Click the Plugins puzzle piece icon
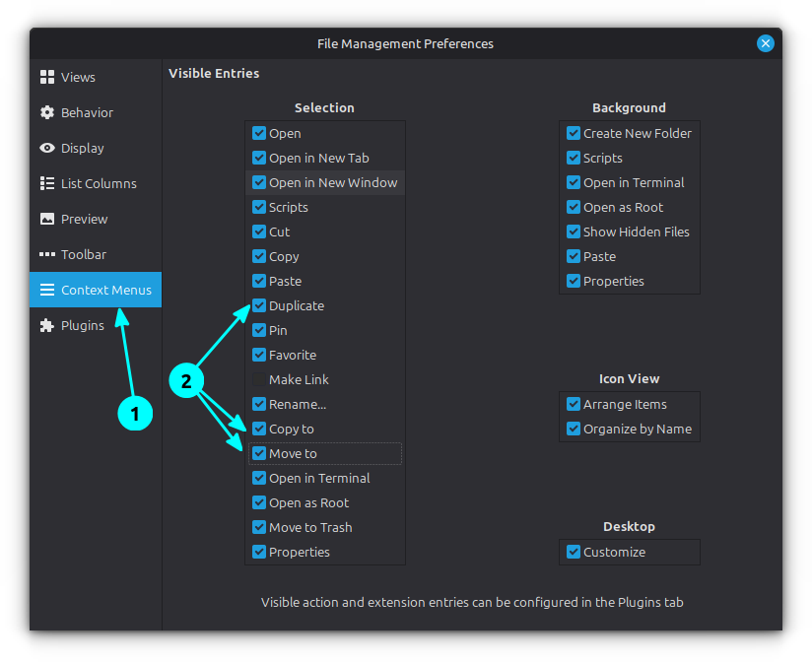 coord(46,325)
